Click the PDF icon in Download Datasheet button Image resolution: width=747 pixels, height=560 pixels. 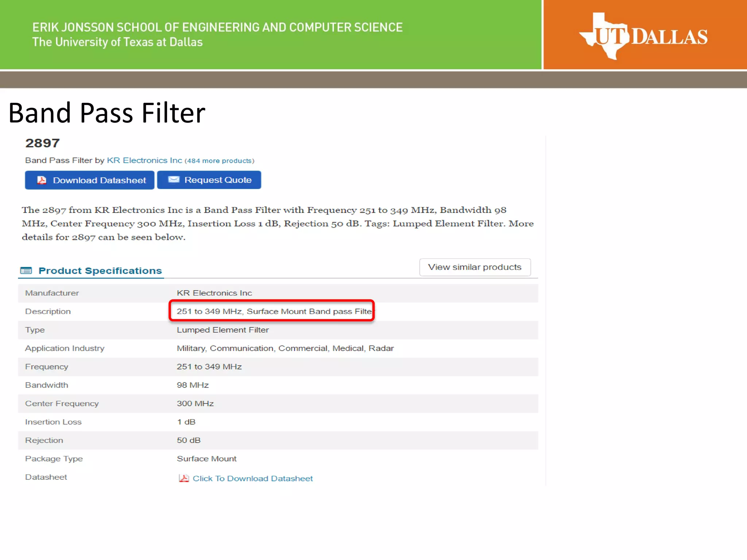pos(42,180)
